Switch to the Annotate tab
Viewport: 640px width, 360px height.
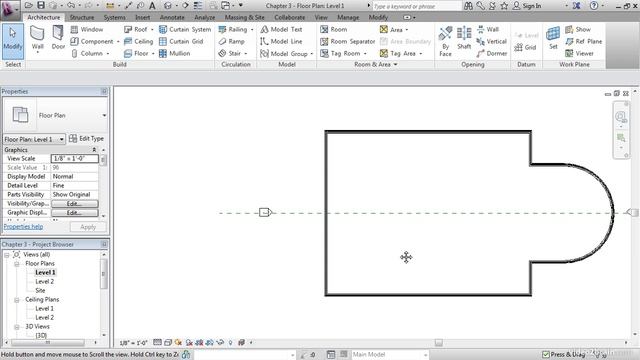tap(172, 18)
